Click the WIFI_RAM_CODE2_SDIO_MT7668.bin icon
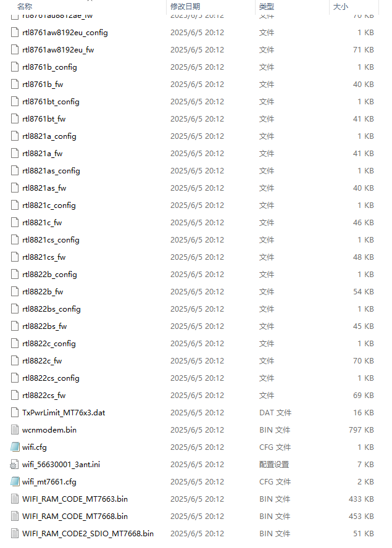Image resolution: width=392 pixels, height=548 pixels. (x=15, y=534)
